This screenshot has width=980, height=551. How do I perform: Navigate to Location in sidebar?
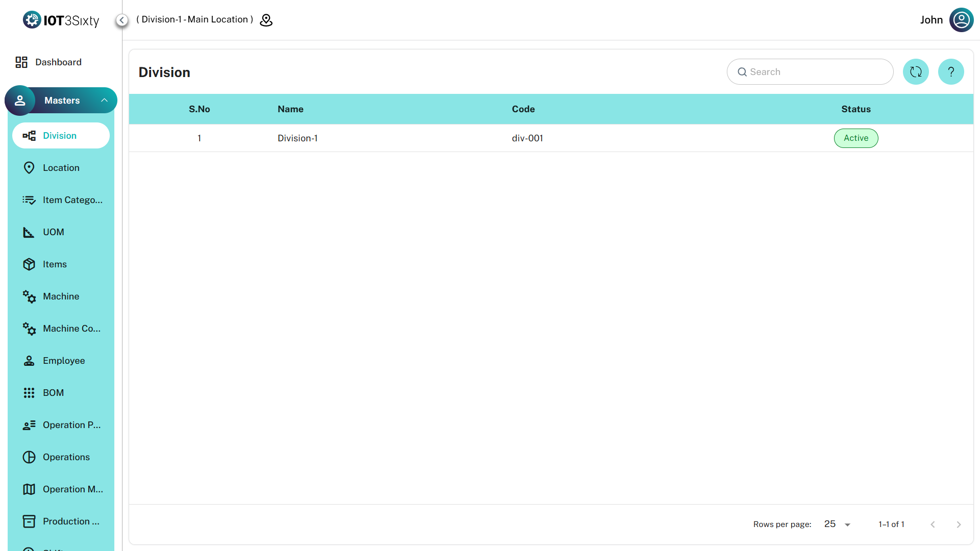pyautogui.click(x=61, y=168)
